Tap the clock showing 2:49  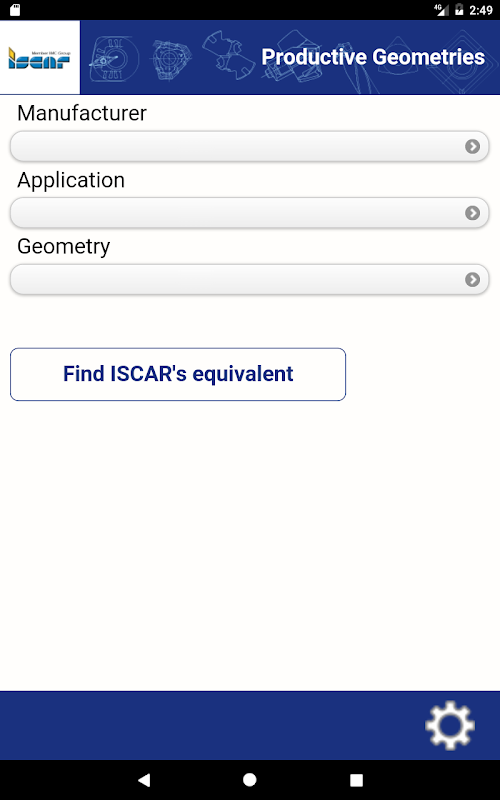coord(481,10)
